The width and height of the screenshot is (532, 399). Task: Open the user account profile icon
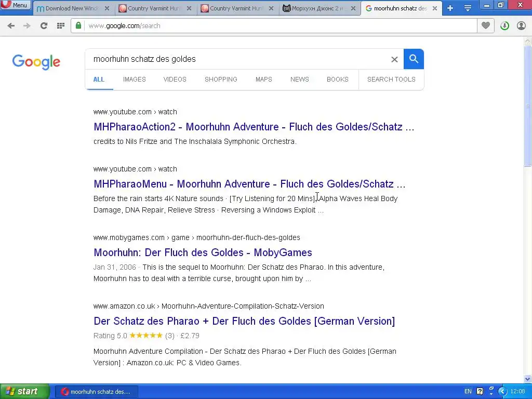pyautogui.click(x=521, y=26)
